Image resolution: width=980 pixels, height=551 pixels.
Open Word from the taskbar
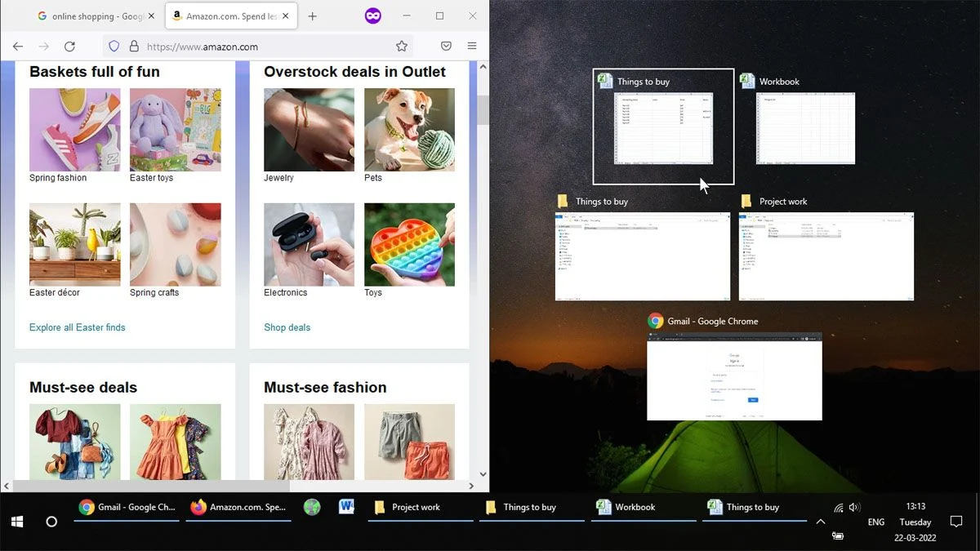tap(346, 507)
